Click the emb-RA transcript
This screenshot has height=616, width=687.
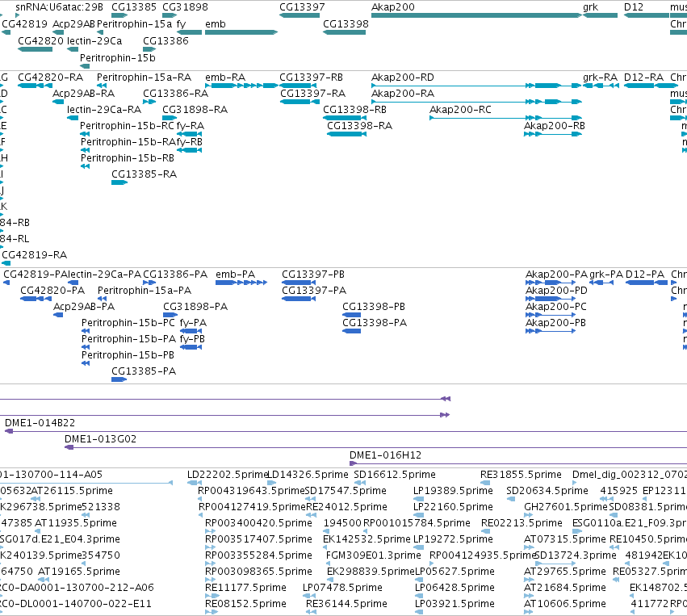(241, 86)
